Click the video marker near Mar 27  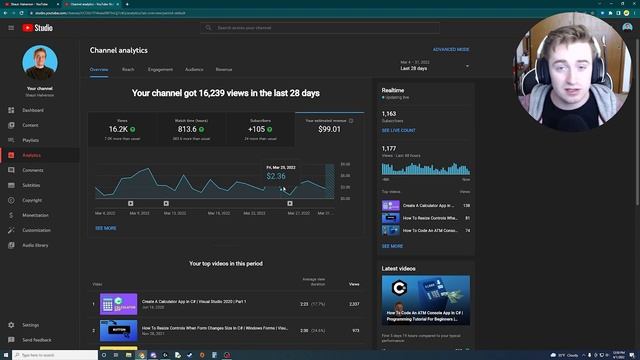[x=290, y=203]
